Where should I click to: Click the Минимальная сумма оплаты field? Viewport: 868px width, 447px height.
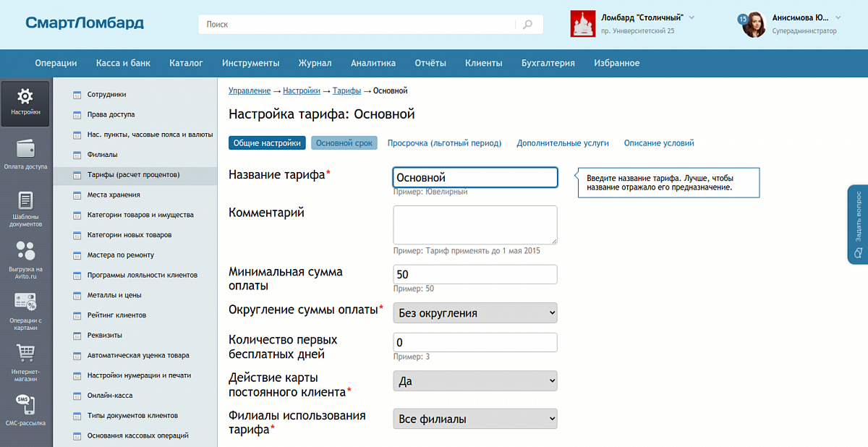(475, 274)
